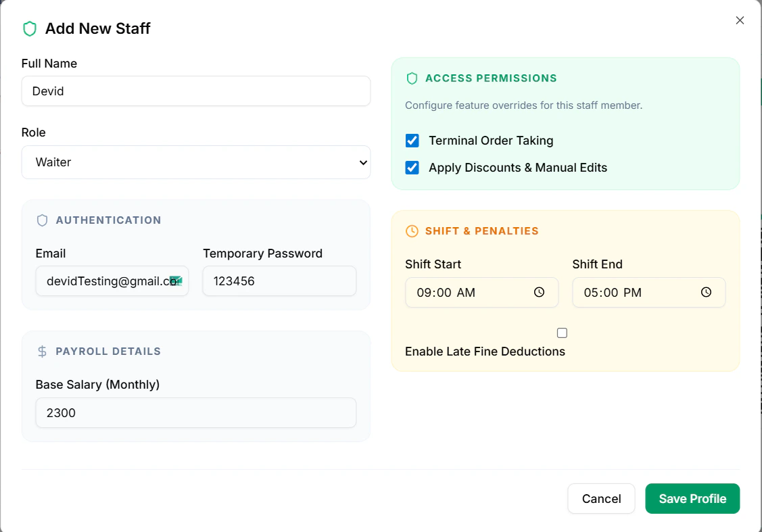Click the Full Name field containing Devid
The width and height of the screenshot is (762, 532).
pos(196,91)
